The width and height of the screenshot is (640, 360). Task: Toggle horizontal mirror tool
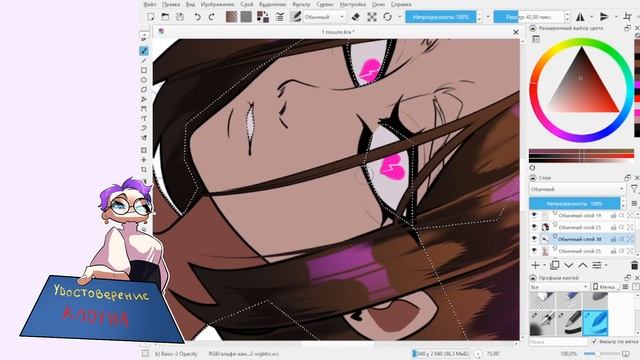click(580, 17)
